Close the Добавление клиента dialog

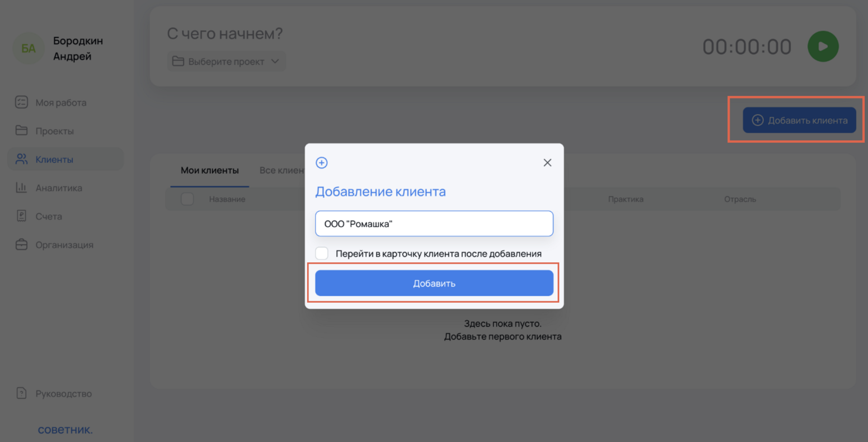pyautogui.click(x=547, y=163)
